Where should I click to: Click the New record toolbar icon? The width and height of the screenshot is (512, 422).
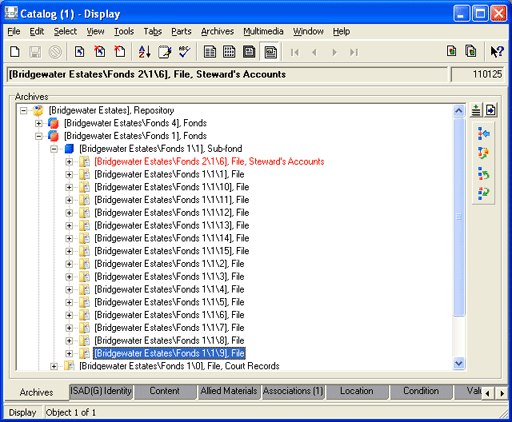point(15,52)
